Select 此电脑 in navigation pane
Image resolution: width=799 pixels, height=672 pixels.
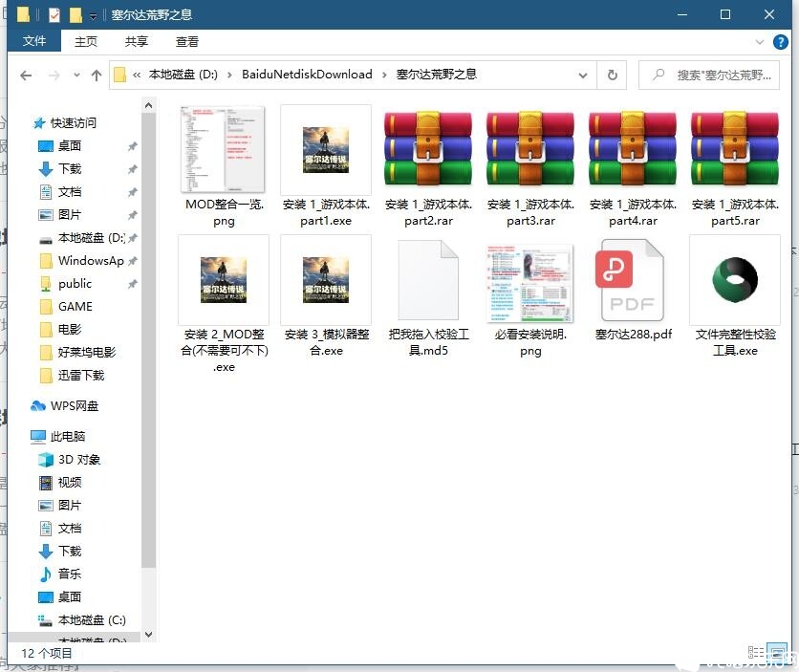coord(67,437)
